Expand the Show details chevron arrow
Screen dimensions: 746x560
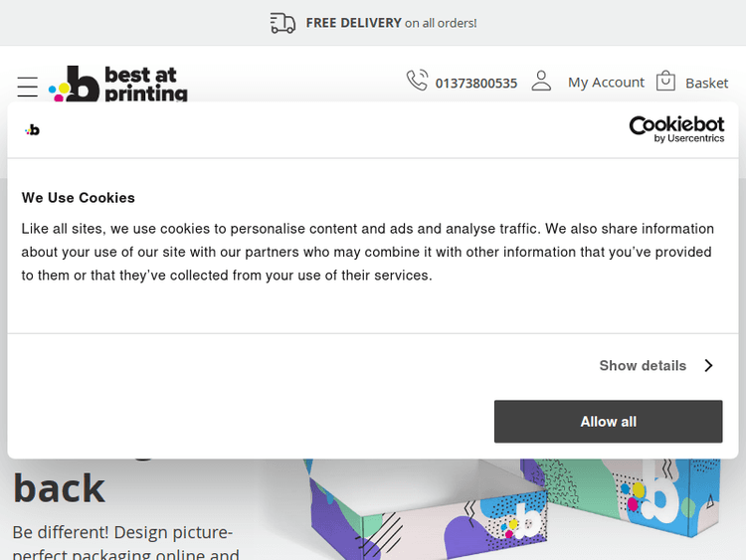(x=708, y=366)
